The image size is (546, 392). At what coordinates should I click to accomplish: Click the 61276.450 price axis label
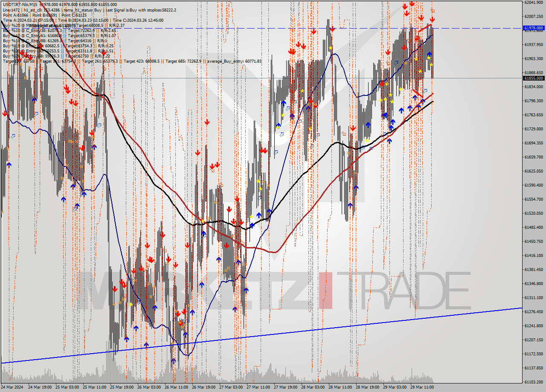pos(534,311)
